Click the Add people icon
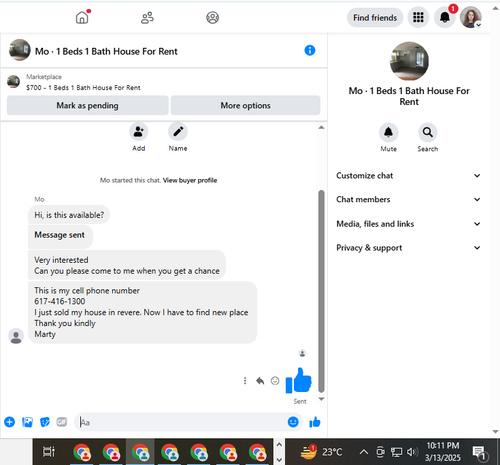The image size is (500, 465). pyautogui.click(x=139, y=132)
